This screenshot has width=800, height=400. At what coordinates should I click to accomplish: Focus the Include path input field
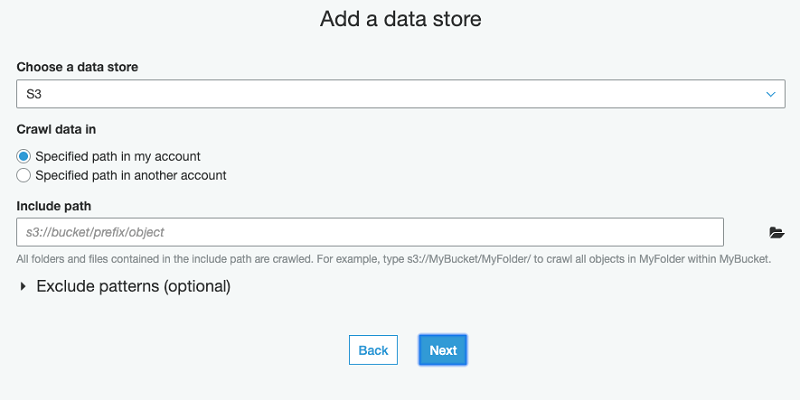pyautogui.click(x=370, y=232)
